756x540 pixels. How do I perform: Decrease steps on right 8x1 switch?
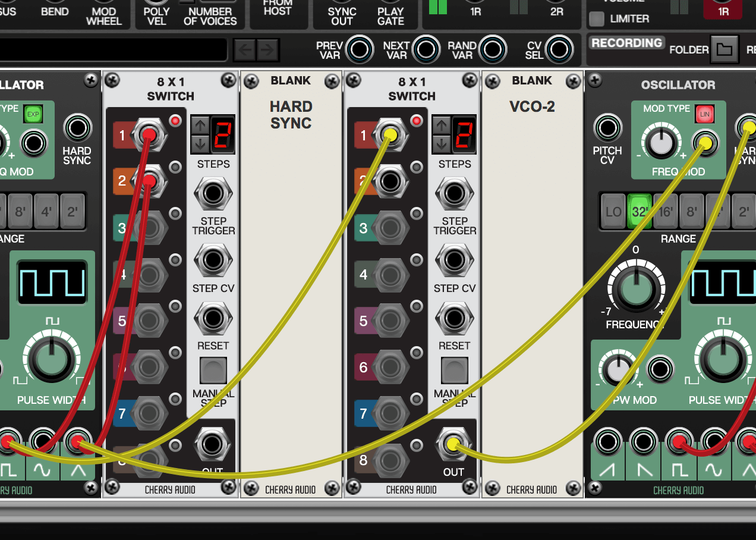pyautogui.click(x=441, y=143)
